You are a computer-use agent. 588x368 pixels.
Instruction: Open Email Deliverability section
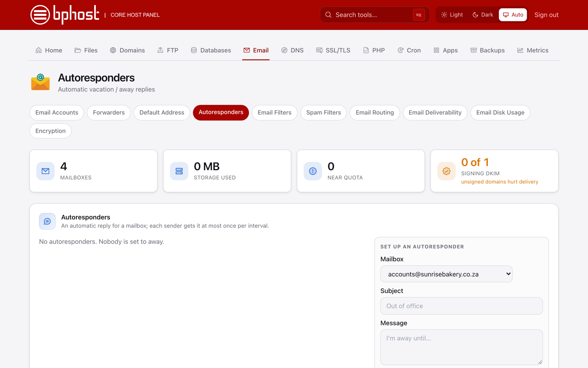[435, 112]
